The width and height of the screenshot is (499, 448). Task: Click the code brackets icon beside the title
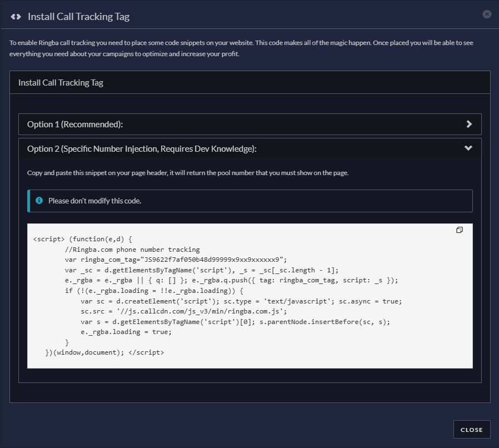click(16, 17)
